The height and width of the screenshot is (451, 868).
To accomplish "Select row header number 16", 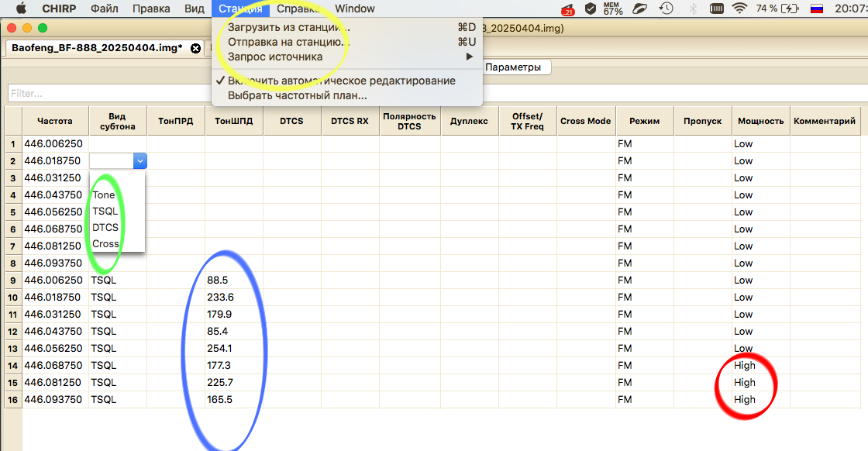I will coord(12,400).
